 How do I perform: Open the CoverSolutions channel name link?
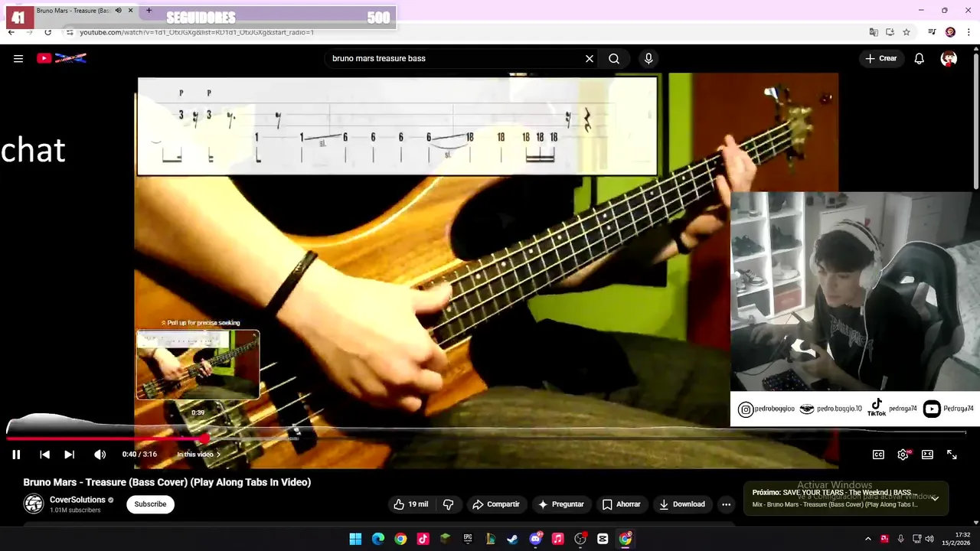tap(77, 500)
